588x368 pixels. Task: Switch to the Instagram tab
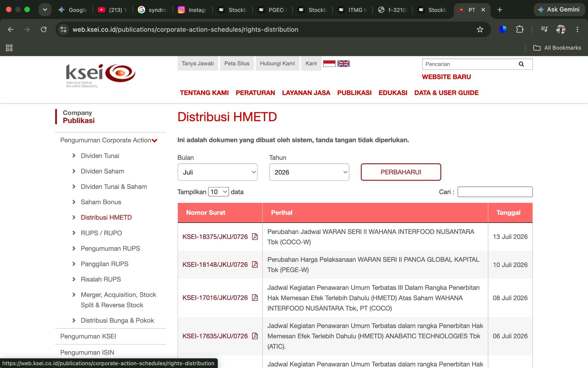192,10
